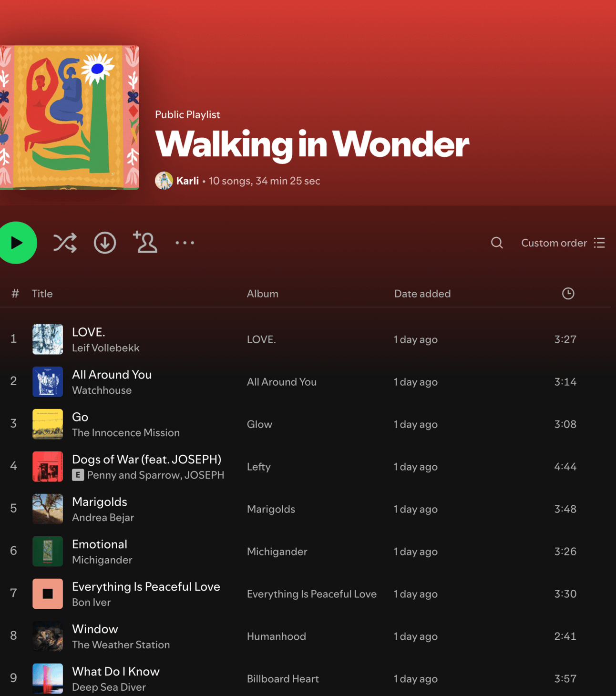Select song title Dogs of War (feat. JOSEPH)
This screenshot has width=616, height=696.
click(147, 460)
